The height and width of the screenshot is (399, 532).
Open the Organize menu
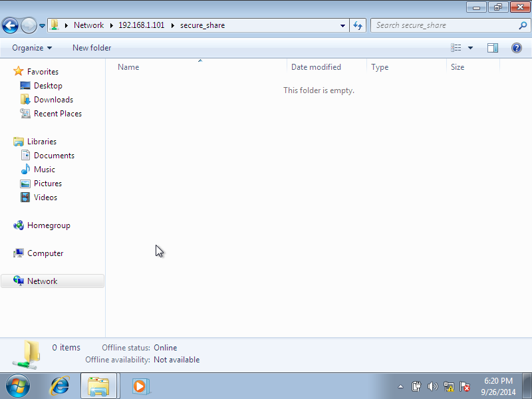(x=32, y=48)
